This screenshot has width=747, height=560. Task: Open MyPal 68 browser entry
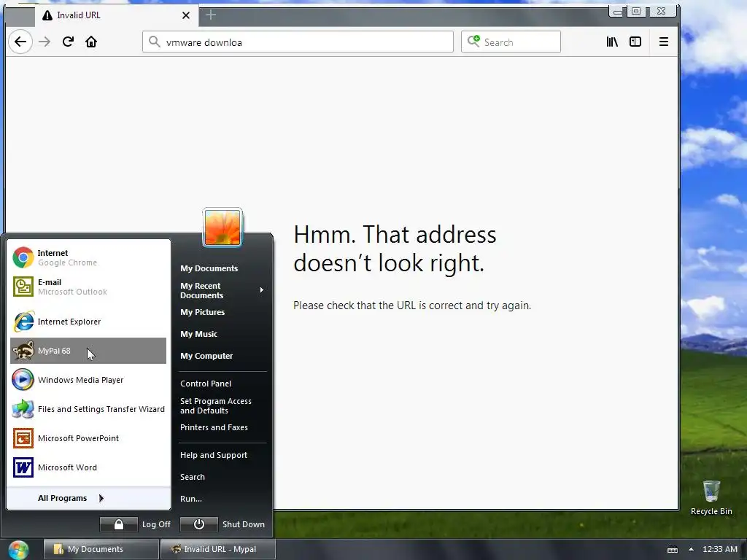[88, 351]
